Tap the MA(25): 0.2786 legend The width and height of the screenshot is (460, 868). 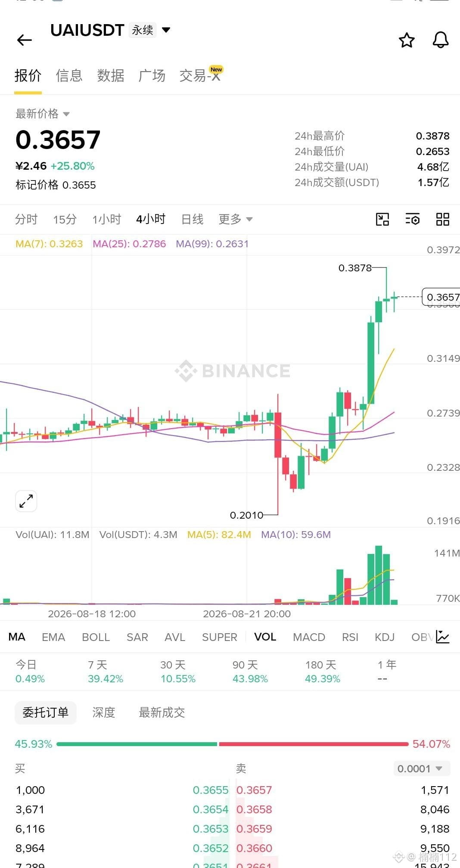click(x=129, y=244)
